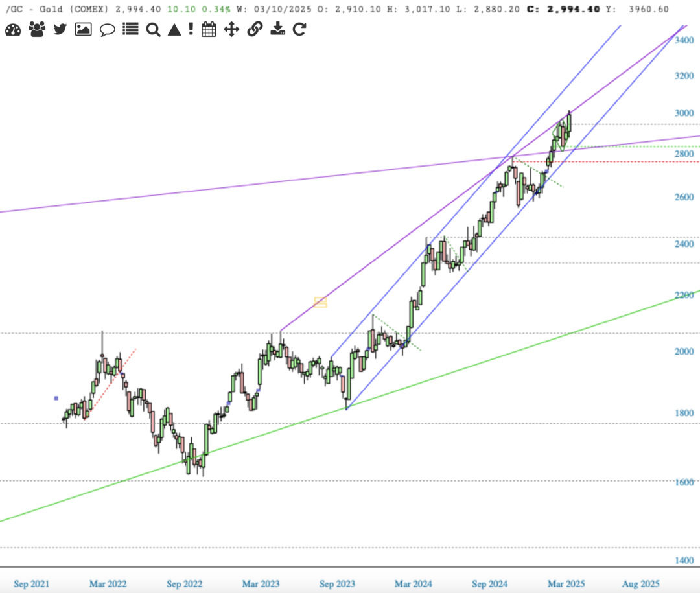Open the calendar icon
700x593 pixels.
[209, 29]
